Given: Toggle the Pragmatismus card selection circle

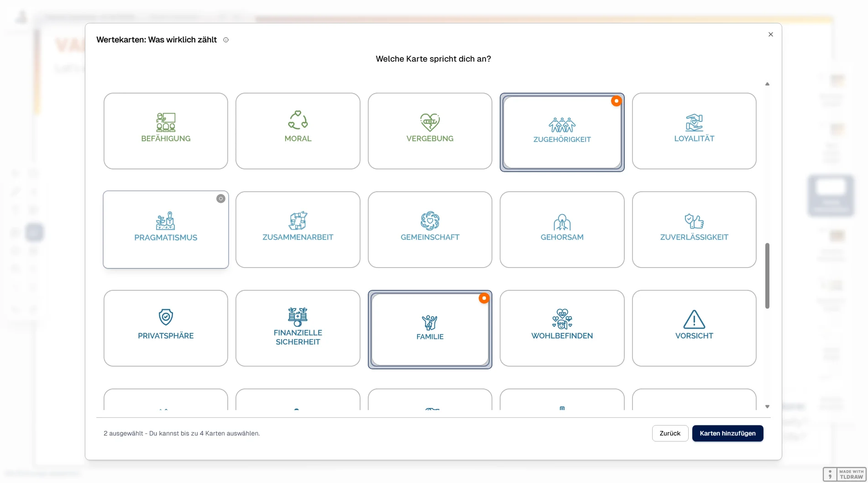Looking at the screenshot, I should (221, 199).
